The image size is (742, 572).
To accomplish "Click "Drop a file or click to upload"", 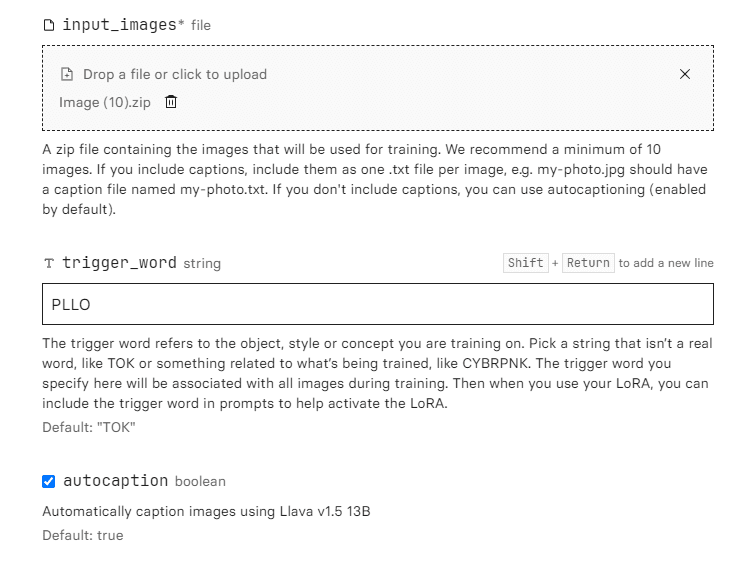I will (x=175, y=74).
